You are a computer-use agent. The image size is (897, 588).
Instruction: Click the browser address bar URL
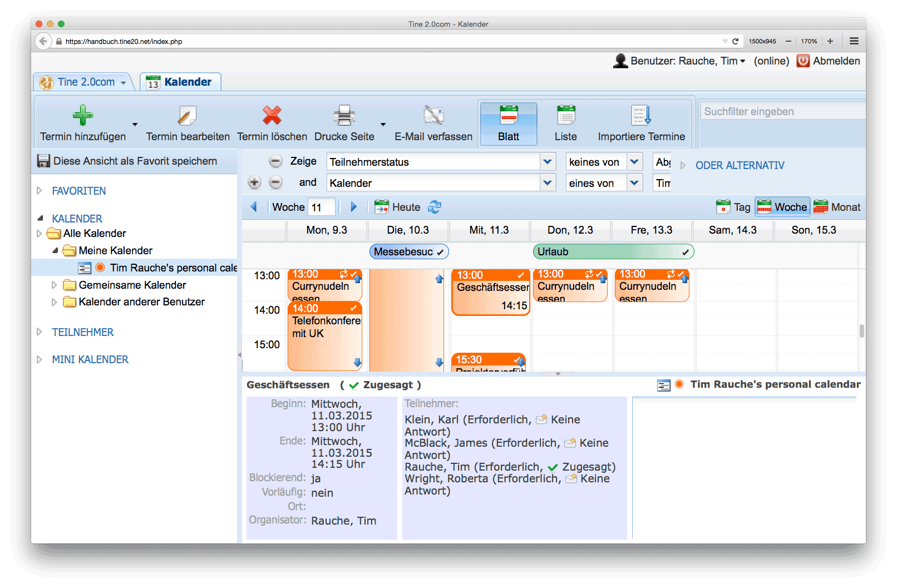tap(124, 41)
